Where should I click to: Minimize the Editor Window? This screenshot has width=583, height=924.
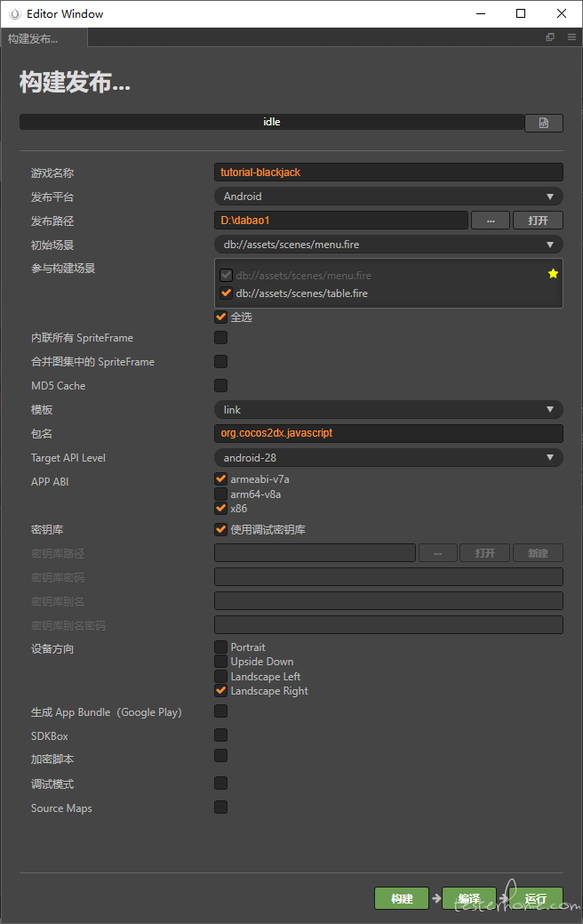click(x=481, y=13)
